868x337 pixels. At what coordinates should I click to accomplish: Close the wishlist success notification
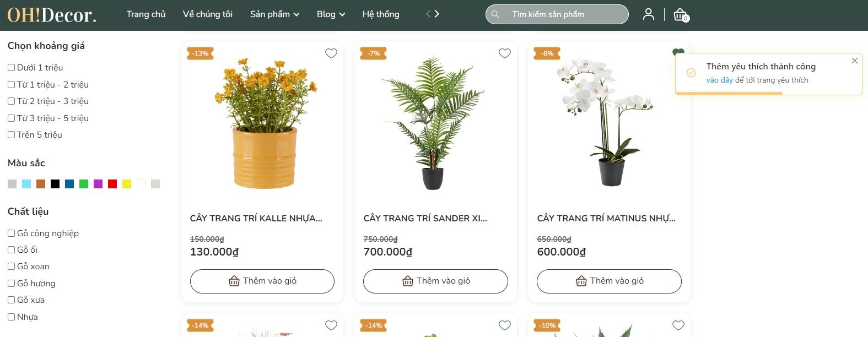855,61
